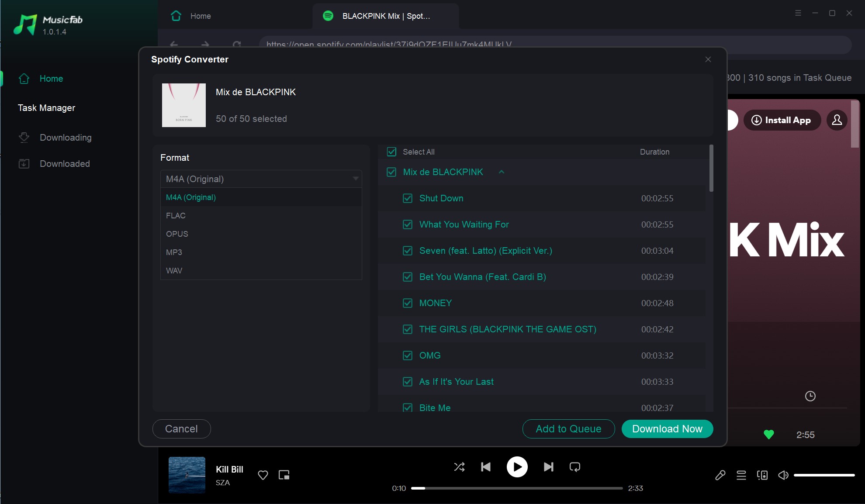The width and height of the screenshot is (865, 504).
Task: Click the SZA artist name
Action: pos(223,483)
